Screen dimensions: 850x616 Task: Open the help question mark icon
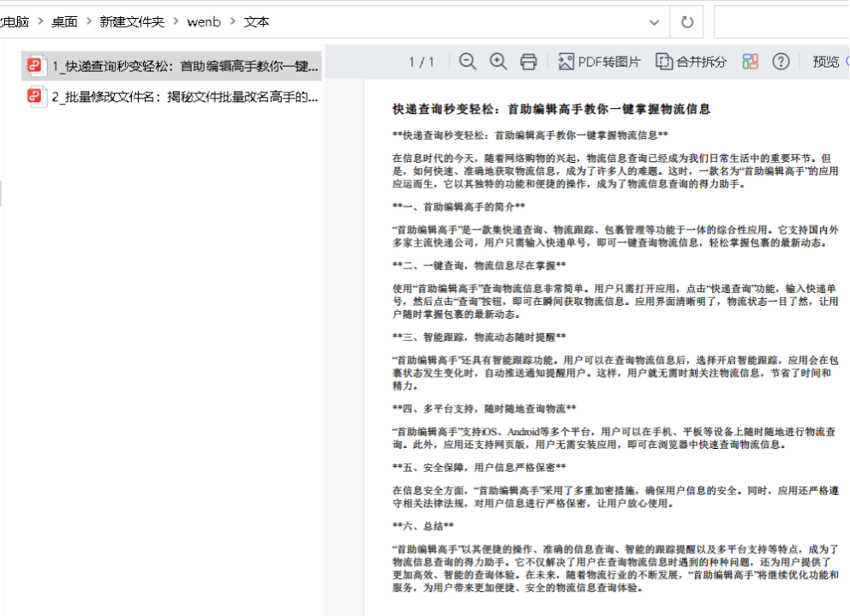[781, 62]
